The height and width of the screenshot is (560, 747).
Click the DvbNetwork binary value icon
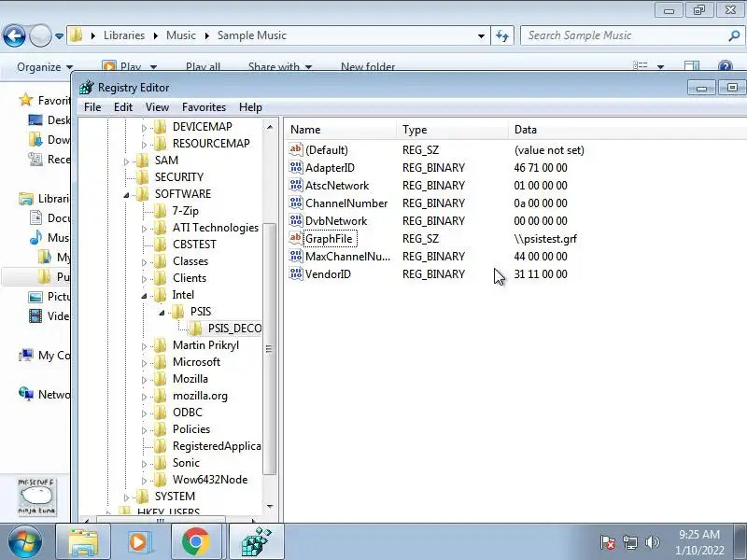(x=296, y=220)
